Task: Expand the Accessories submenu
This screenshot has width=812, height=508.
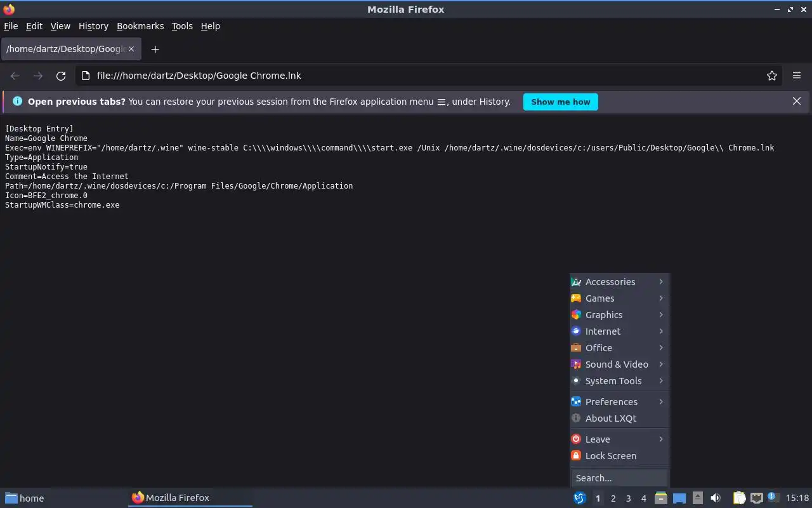Action: click(x=619, y=282)
